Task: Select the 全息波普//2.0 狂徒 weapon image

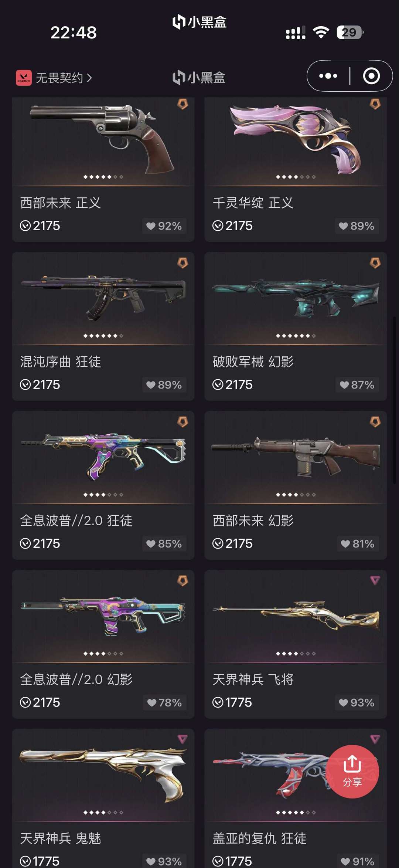Action: [x=103, y=457]
